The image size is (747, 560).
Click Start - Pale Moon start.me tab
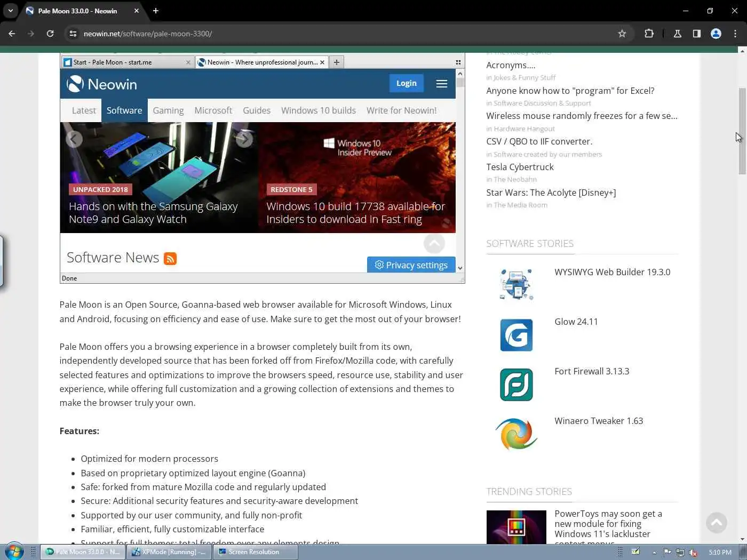point(127,62)
